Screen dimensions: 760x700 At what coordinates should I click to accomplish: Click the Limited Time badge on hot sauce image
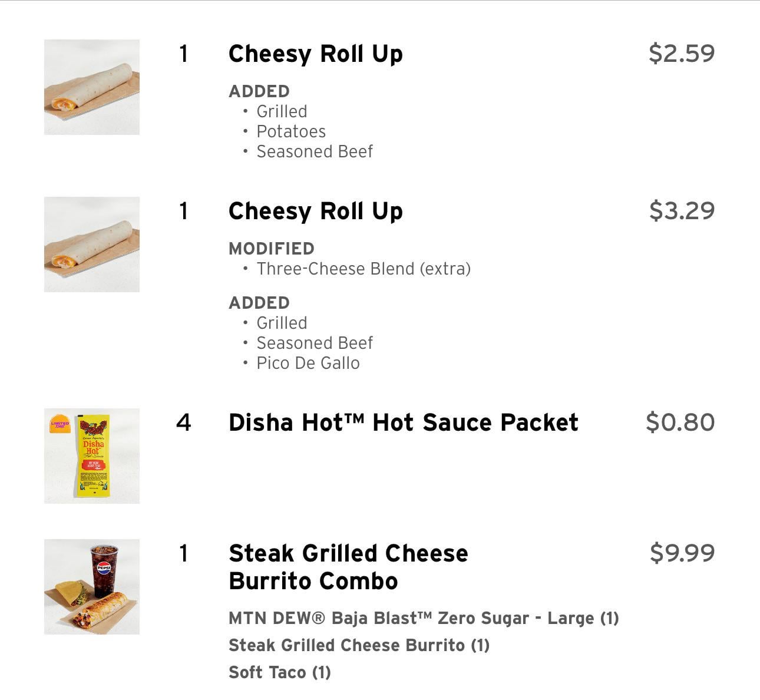pos(60,424)
